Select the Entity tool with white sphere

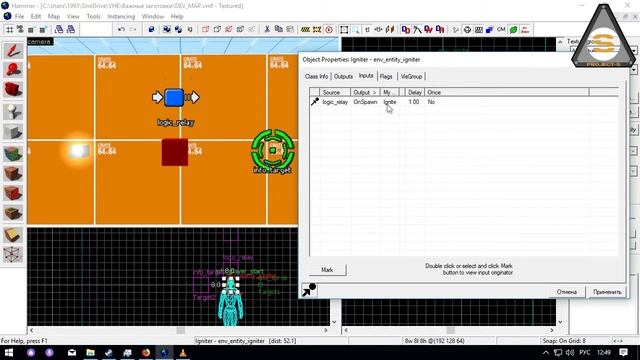tap(13, 112)
